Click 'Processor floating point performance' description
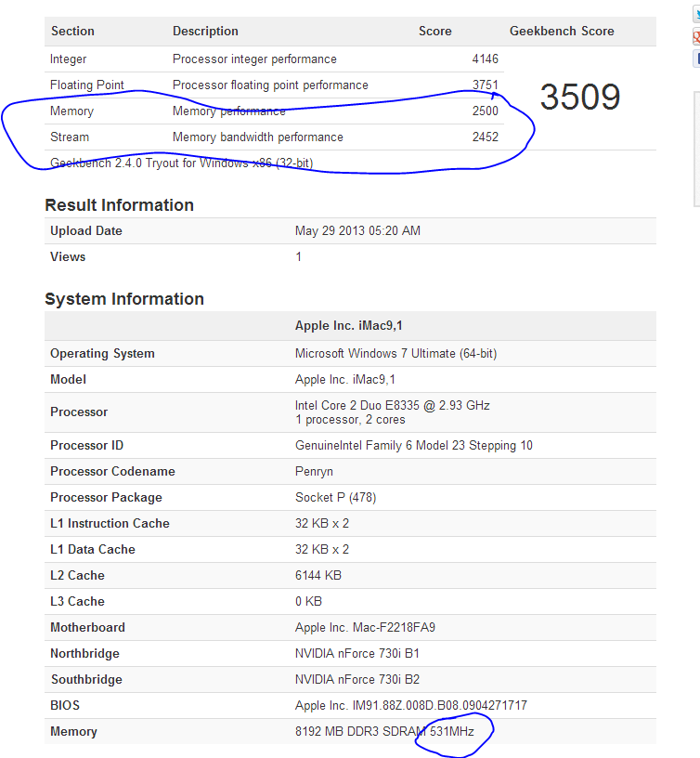Image resolution: width=700 pixels, height=758 pixels. [x=270, y=85]
